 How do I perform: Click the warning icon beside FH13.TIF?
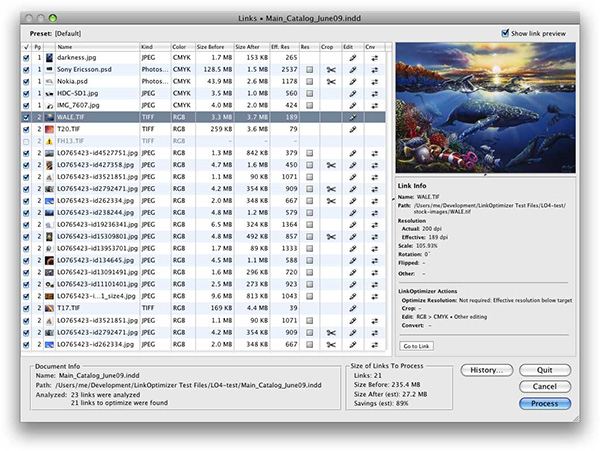click(49, 141)
